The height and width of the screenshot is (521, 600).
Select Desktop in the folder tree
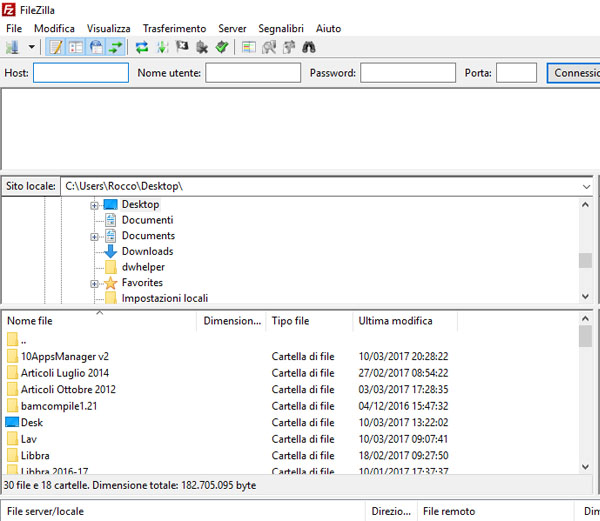[x=140, y=204]
